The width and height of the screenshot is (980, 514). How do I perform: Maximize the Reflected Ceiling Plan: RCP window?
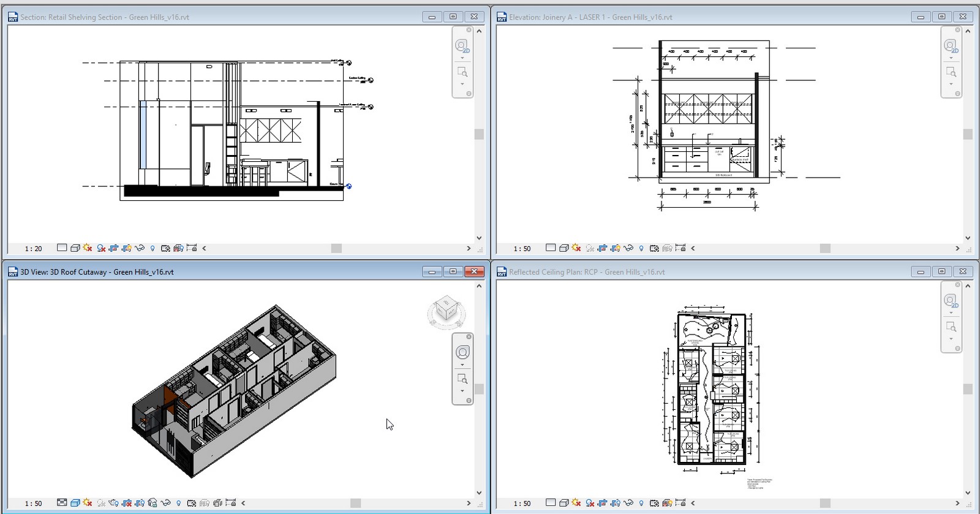[x=942, y=271]
